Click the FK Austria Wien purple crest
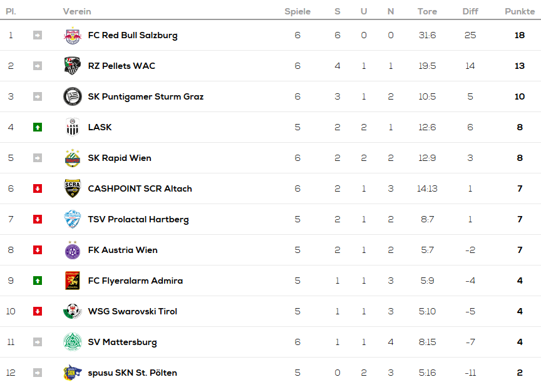 pos(73,250)
